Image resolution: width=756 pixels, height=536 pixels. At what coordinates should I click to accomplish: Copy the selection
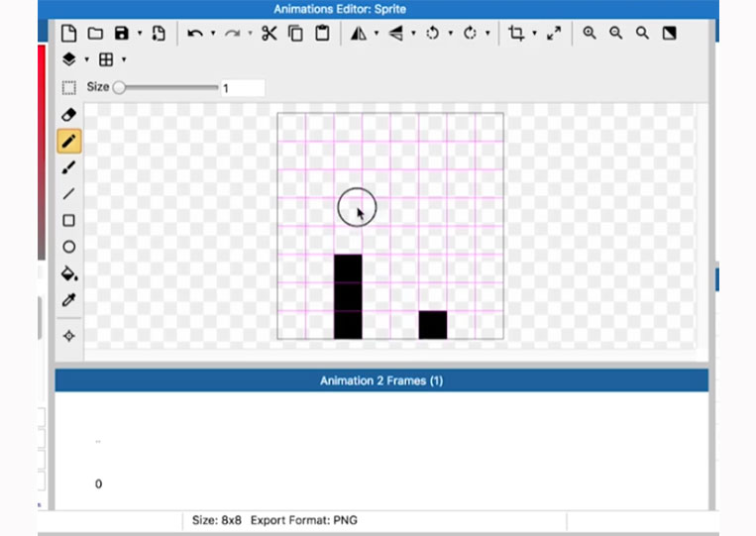pyautogui.click(x=295, y=34)
